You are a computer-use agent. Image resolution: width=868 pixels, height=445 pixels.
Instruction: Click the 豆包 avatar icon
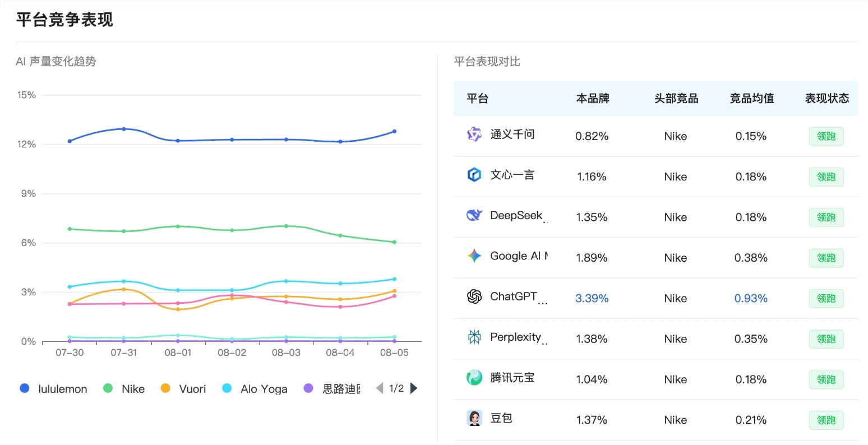pos(474,418)
